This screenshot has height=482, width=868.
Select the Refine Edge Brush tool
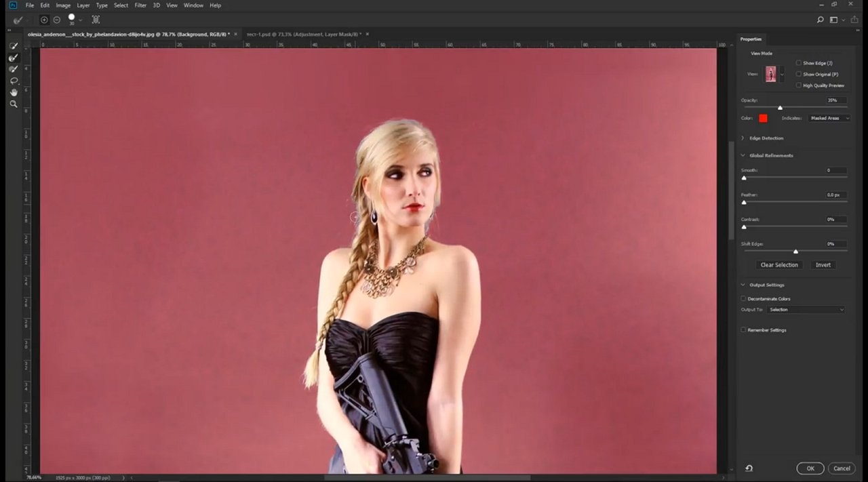(x=14, y=58)
